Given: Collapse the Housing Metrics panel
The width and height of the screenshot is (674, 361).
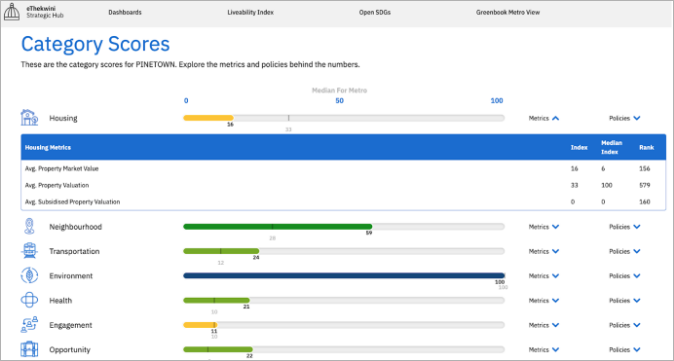Looking at the screenshot, I should [x=544, y=118].
